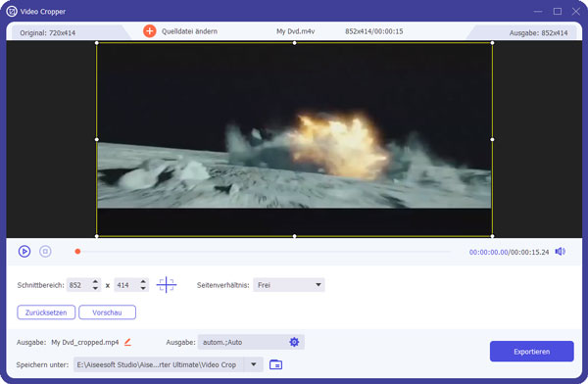588x384 pixels.
Task: Stop playback with the stop button
Action: [45, 251]
